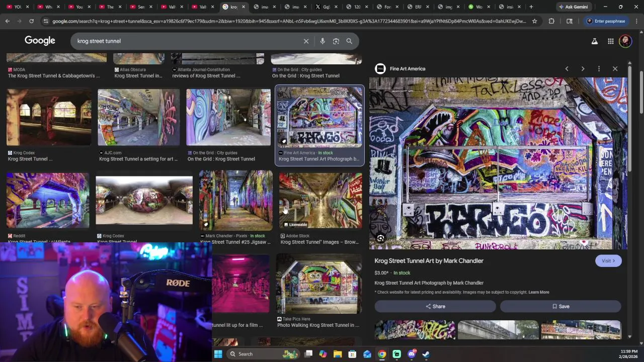Click the browser address bar URL
644x362 pixels.
[x=289, y=21]
